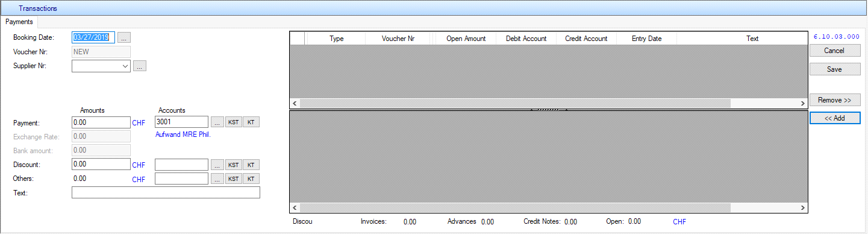Save the payment transaction

[x=834, y=69]
